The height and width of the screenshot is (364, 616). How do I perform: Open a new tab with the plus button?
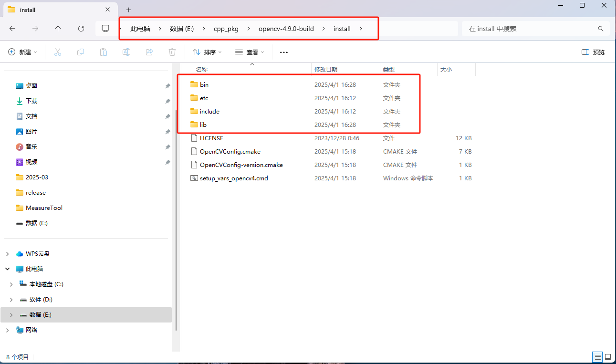(128, 10)
